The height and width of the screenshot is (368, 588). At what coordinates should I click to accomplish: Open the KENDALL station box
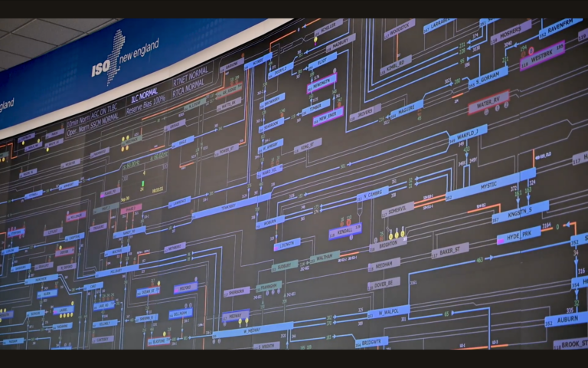[x=345, y=231]
